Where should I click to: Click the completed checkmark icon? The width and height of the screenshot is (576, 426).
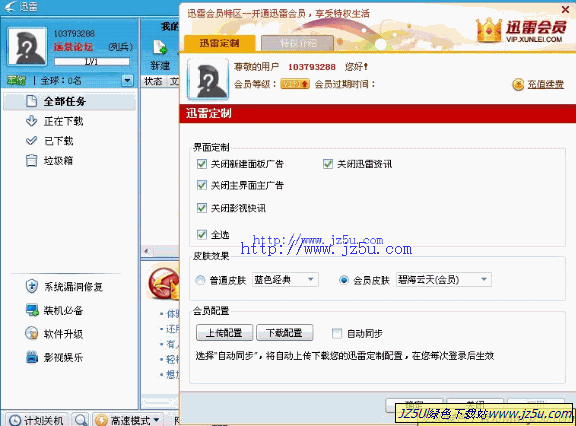pos(32,140)
